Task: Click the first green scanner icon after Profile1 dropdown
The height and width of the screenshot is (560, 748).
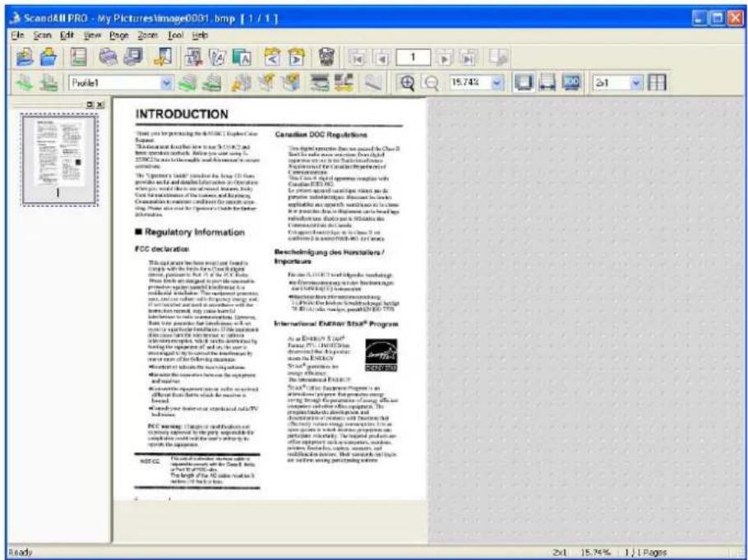Action: [x=187, y=82]
